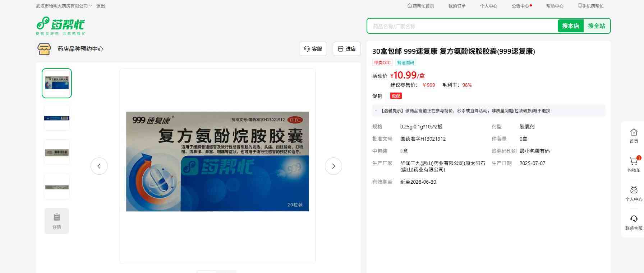Open the sidebar 个人中心 icon
The height and width of the screenshot is (273, 644).
pos(634,190)
